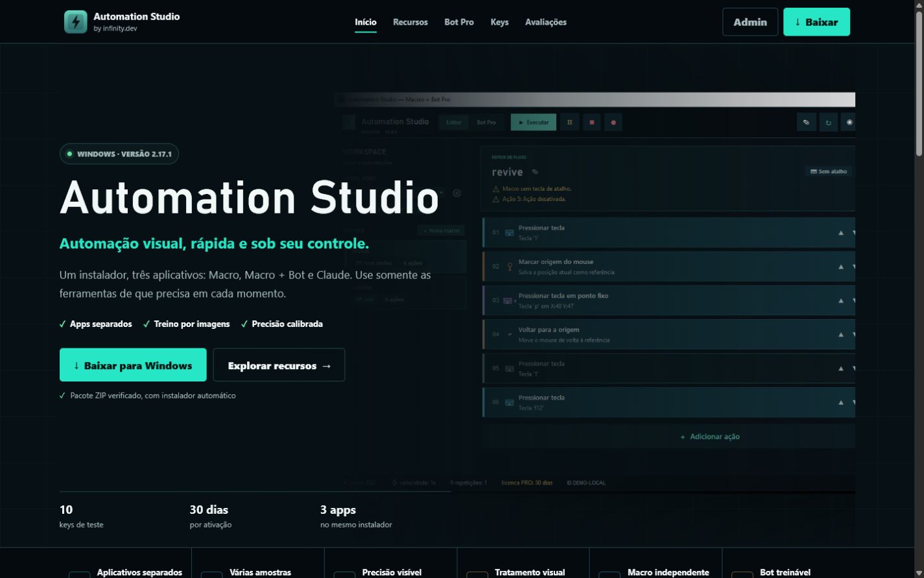Move Marcar origem do mouse action up
The height and width of the screenshot is (578, 924).
[x=841, y=267]
